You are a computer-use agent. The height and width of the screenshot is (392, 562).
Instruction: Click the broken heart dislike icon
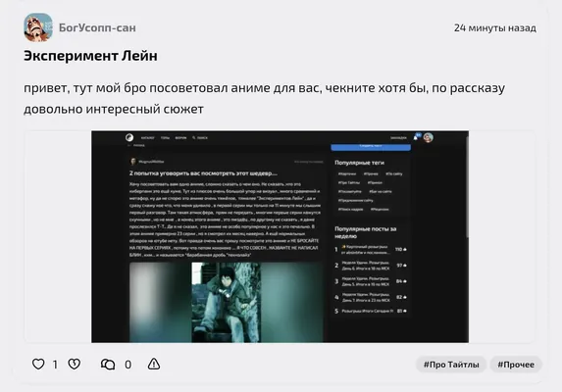(x=75, y=365)
